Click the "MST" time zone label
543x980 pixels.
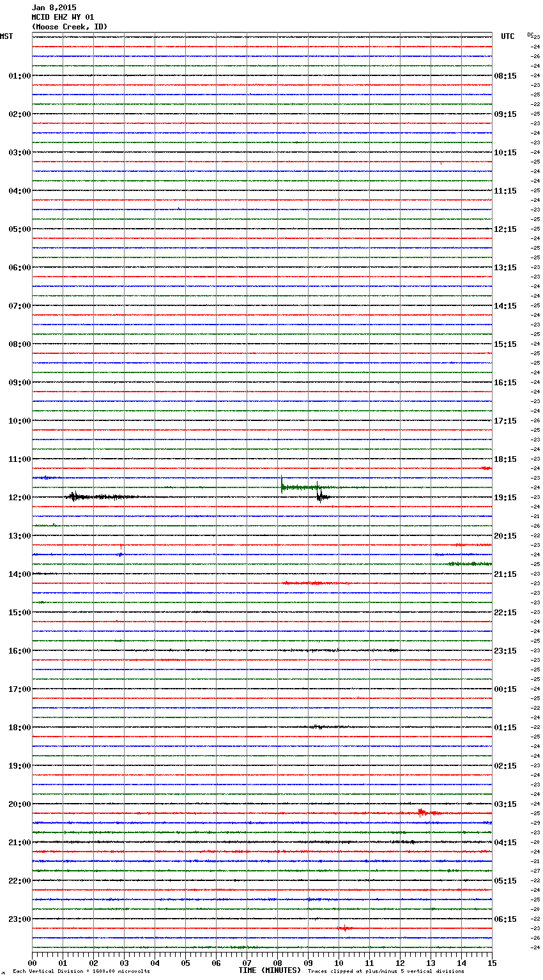coord(6,36)
